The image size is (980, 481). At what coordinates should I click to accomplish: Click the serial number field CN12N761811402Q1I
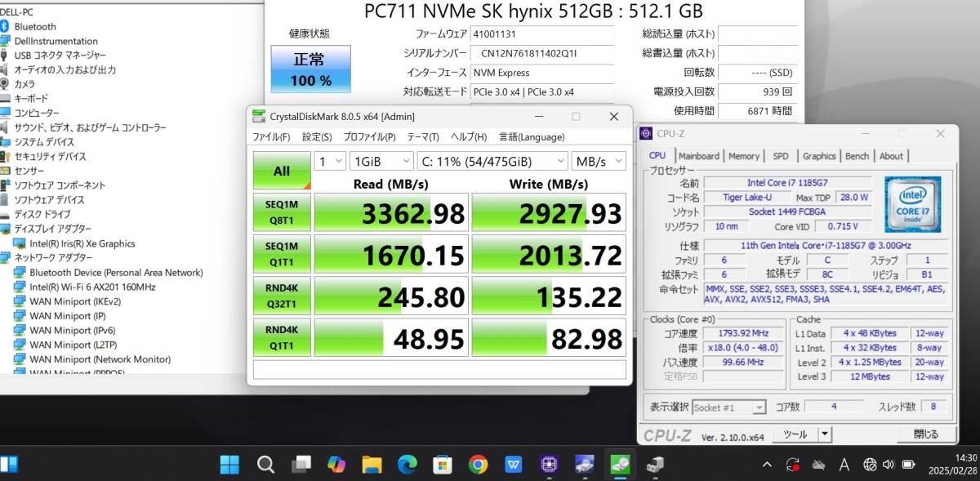[542, 54]
